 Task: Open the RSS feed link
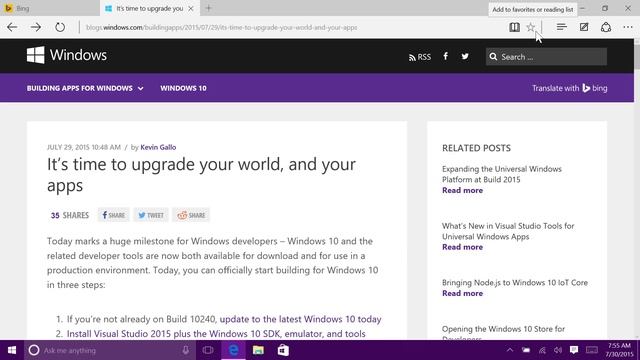(420, 57)
